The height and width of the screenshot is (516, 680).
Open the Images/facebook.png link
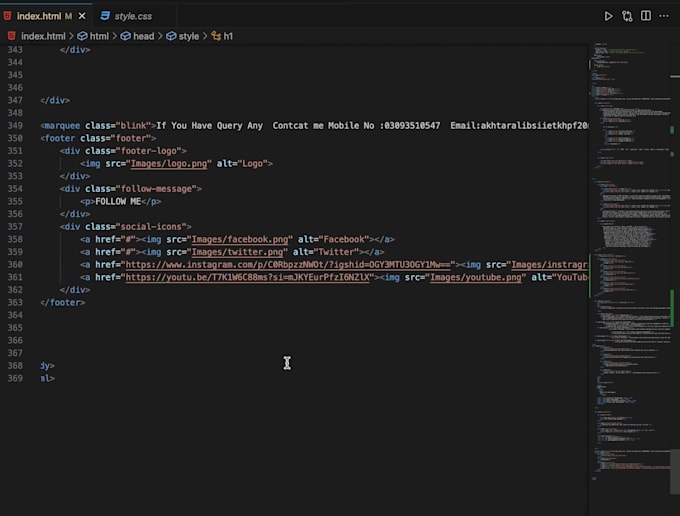[x=240, y=239]
